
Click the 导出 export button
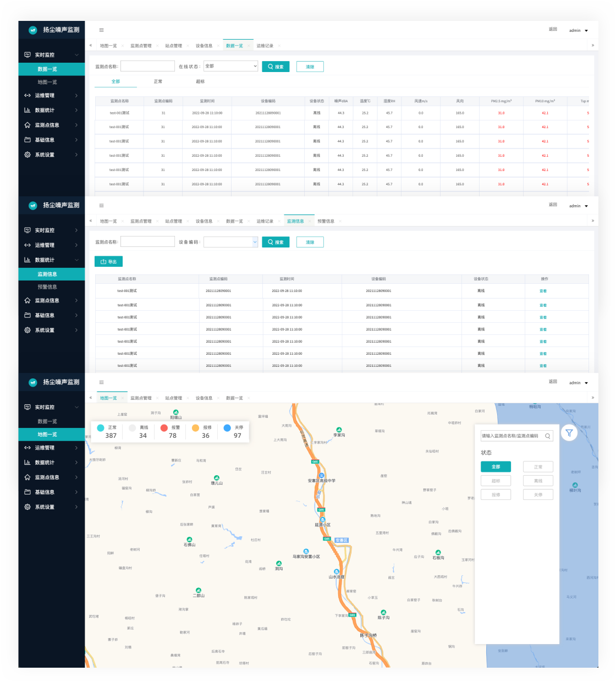click(x=108, y=262)
